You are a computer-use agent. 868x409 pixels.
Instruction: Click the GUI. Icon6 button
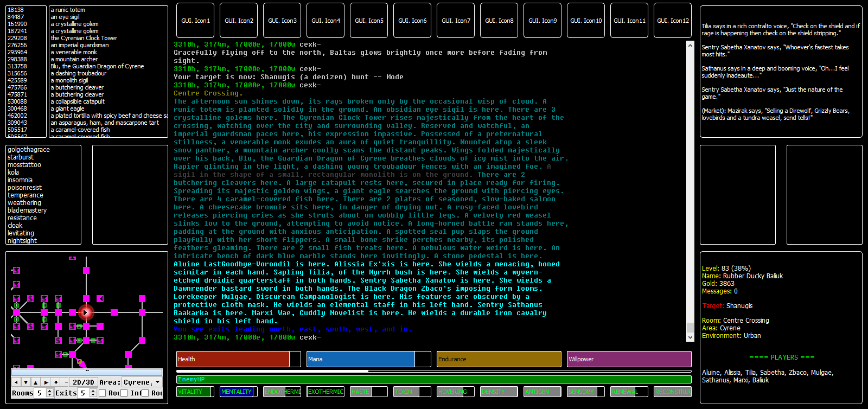pos(412,21)
